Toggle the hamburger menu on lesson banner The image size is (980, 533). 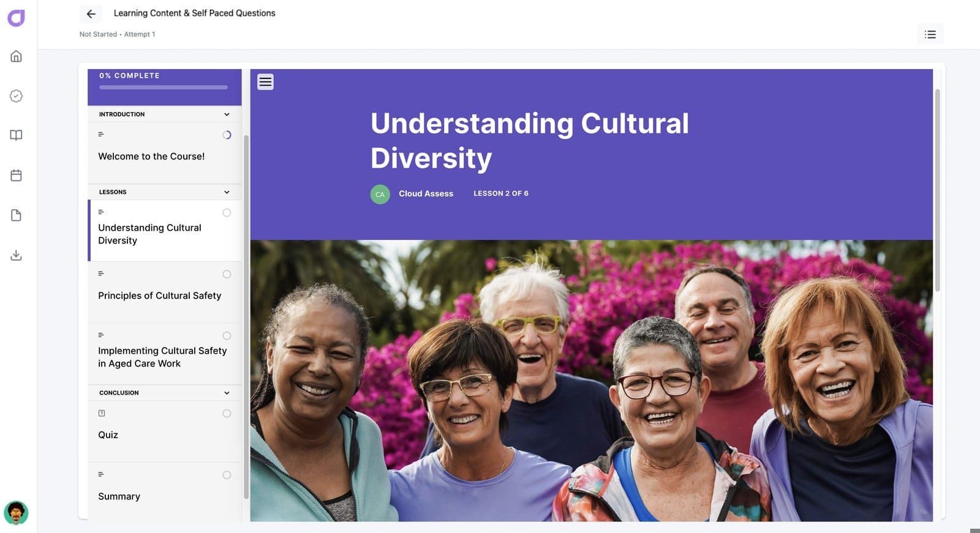point(265,81)
